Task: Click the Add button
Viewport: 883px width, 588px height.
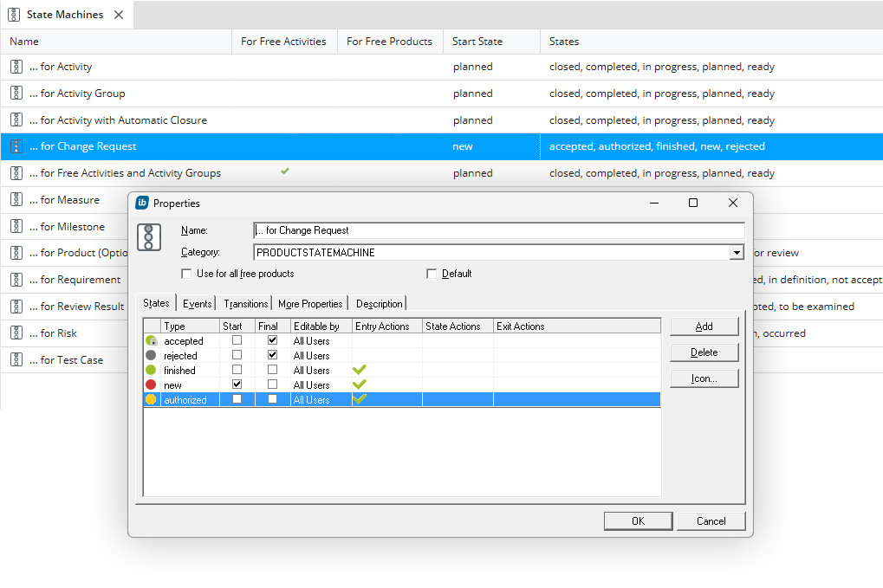Action: point(704,326)
